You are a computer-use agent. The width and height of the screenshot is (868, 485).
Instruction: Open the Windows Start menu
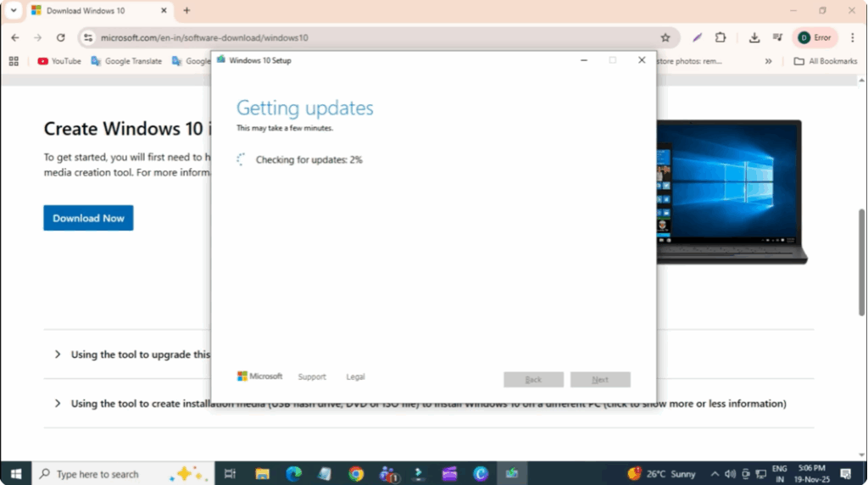coord(15,474)
